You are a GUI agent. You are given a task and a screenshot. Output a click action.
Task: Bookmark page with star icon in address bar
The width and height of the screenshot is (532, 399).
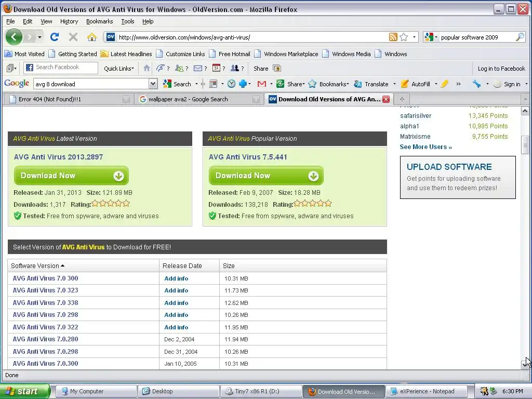404,37
